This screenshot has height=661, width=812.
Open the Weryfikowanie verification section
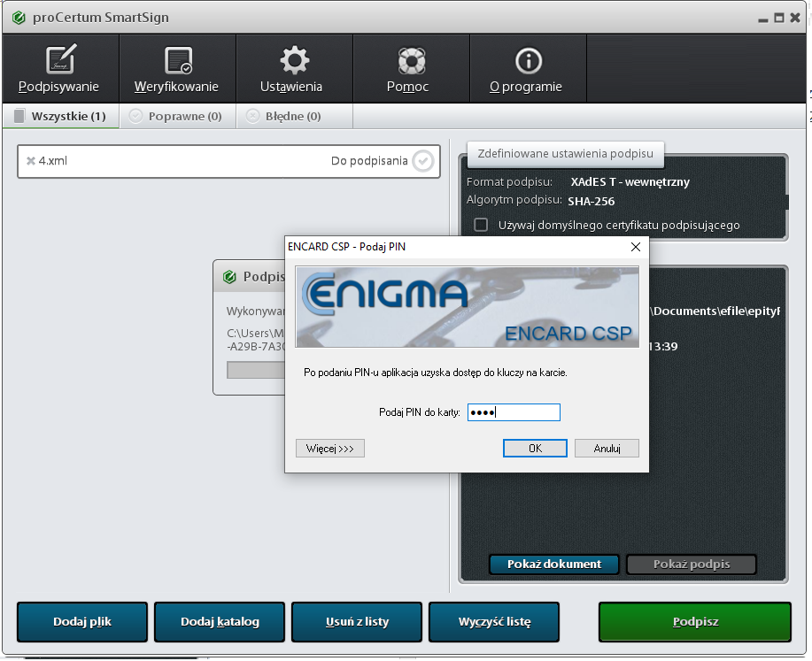pyautogui.click(x=178, y=68)
